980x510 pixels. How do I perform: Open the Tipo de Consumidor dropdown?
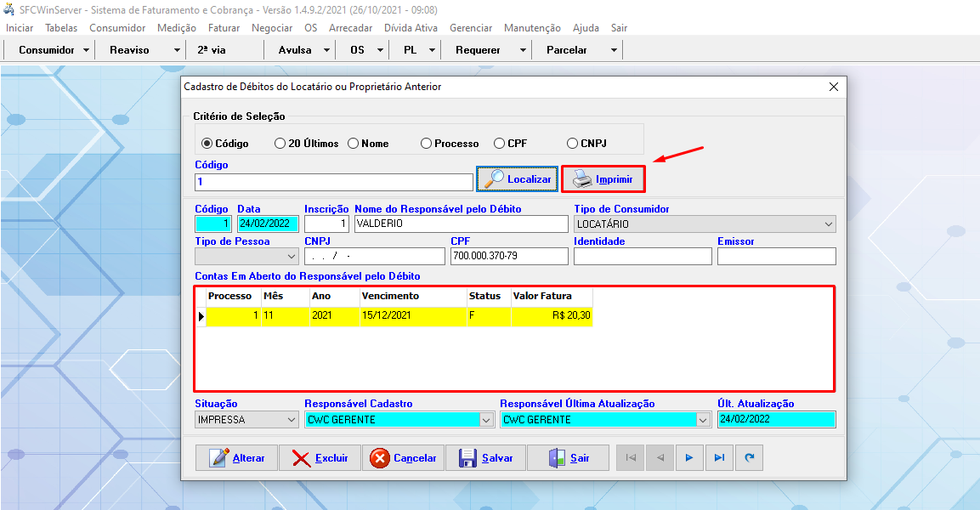tap(829, 224)
